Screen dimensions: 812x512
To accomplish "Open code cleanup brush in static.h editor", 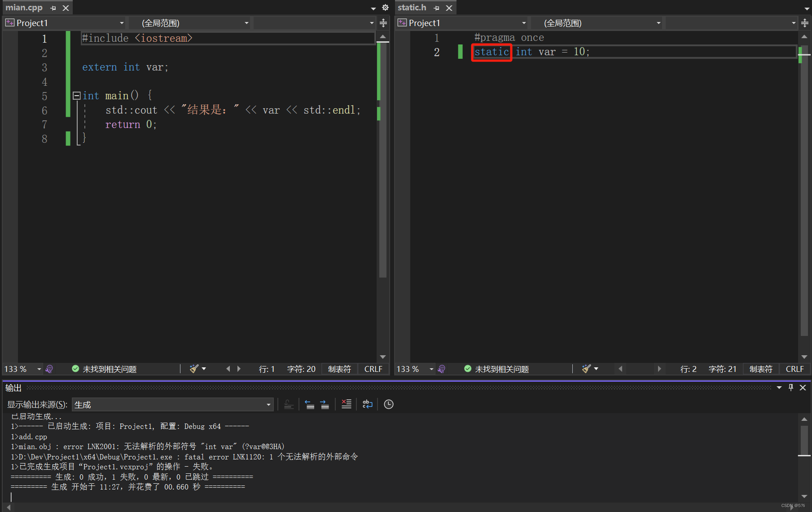I will click(586, 369).
